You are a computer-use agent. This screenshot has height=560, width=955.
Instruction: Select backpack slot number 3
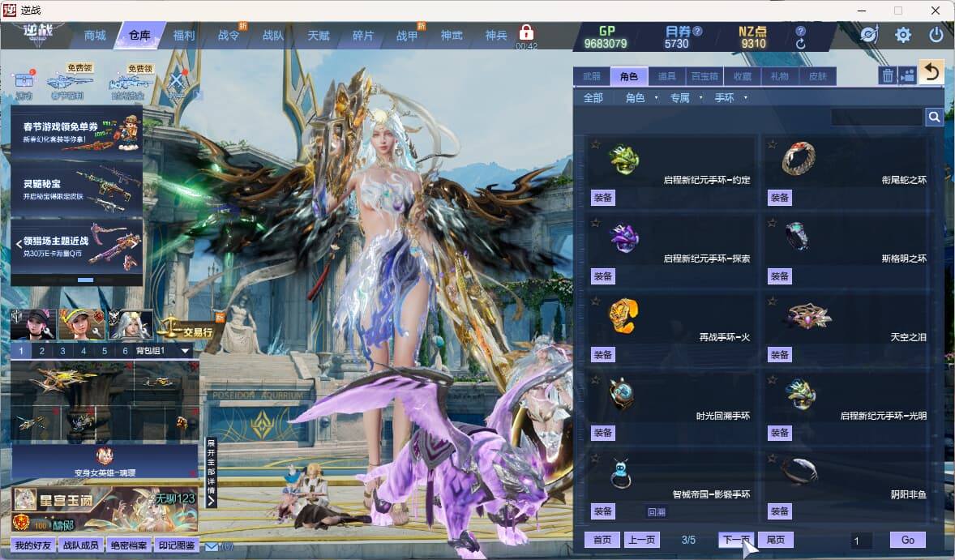[62, 351]
